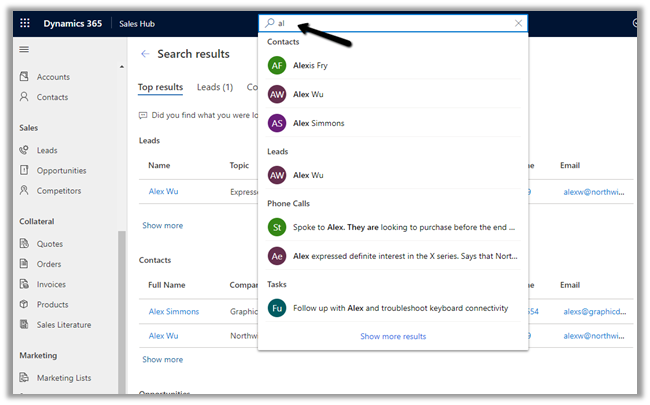
Task: Expand Show more under Contacts results
Action: click(162, 359)
